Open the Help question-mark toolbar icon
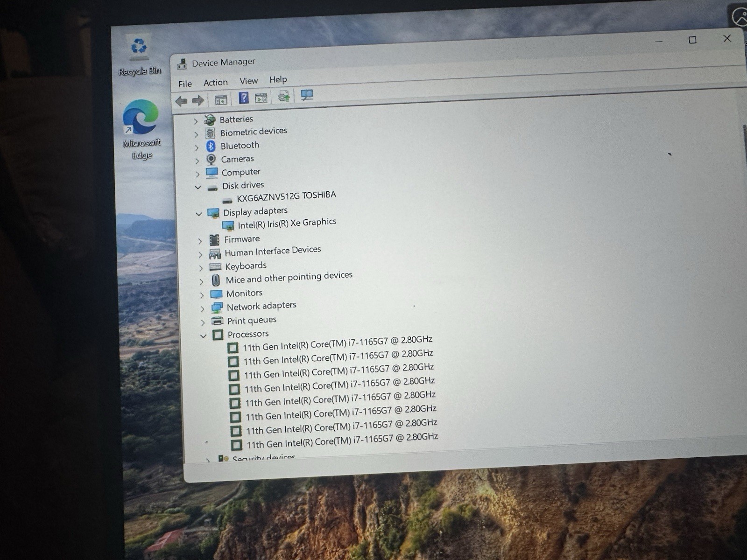Viewport: 747px width, 560px height. [x=243, y=98]
